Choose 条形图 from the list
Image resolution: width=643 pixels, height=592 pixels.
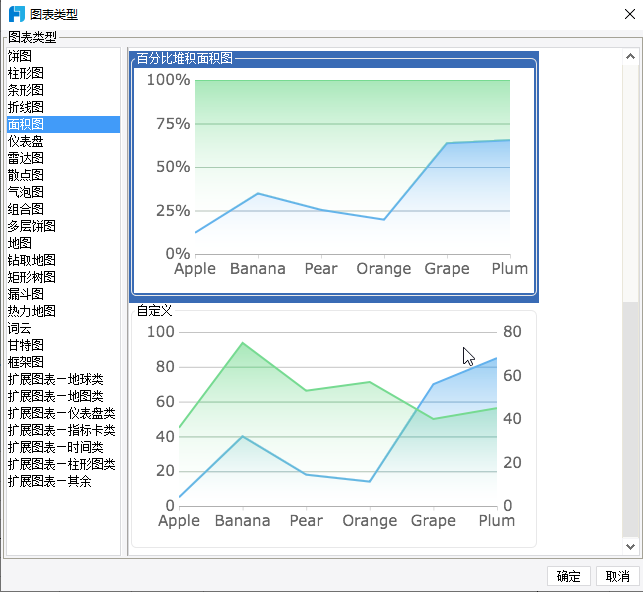coord(64,90)
